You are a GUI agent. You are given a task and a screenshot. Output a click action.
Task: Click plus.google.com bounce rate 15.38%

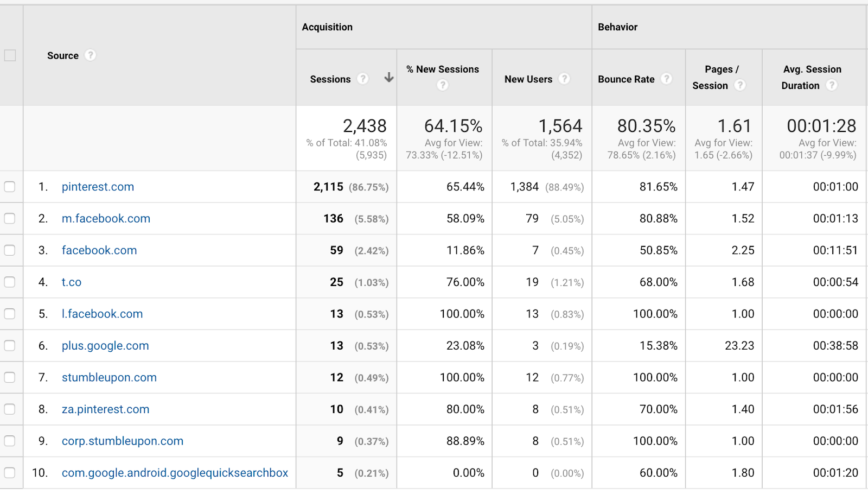pyautogui.click(x=659, y=345)
